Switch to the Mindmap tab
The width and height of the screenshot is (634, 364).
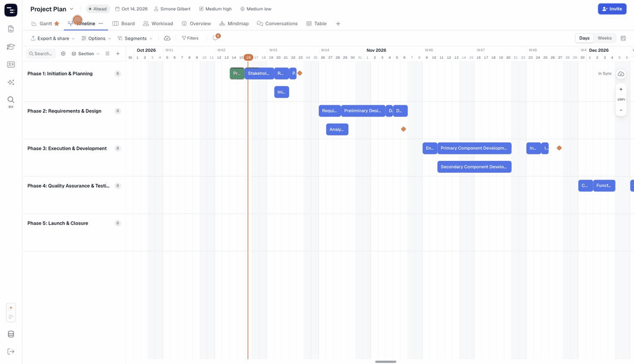coord(234,24)
